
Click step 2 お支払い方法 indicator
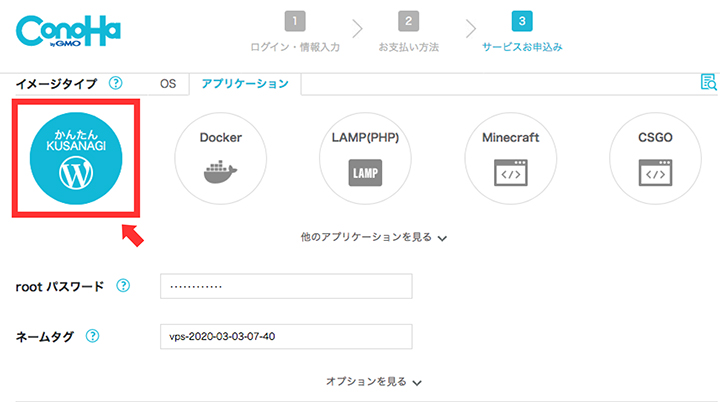pyautogui.click(x=408, y=32)
